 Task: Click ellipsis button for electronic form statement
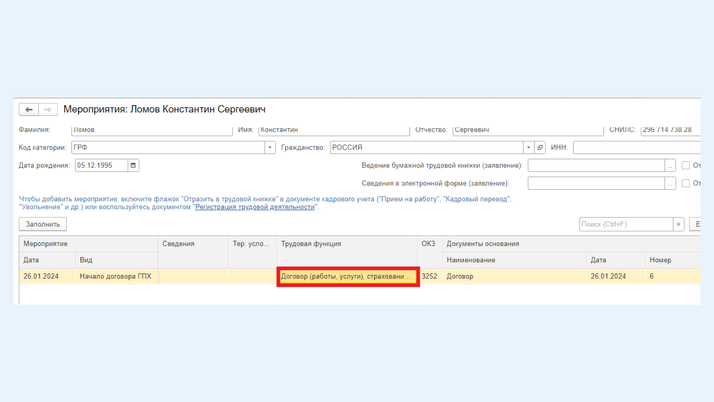pyautogui.click(x=670, y=183)
